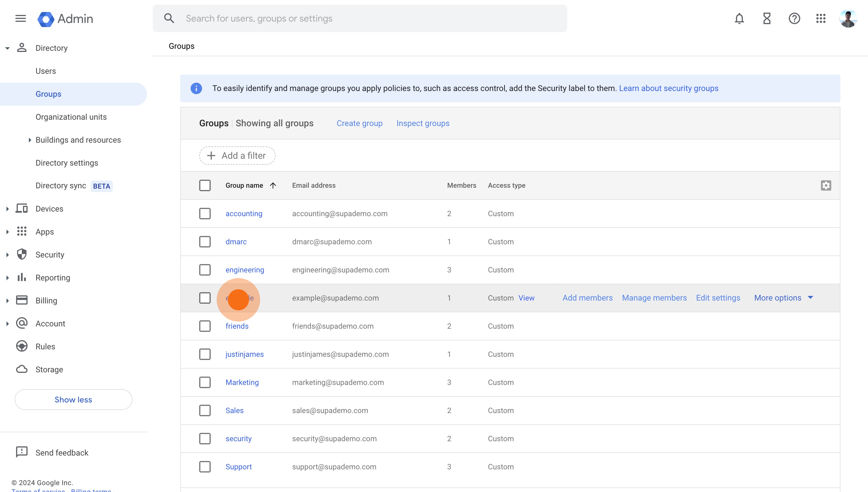Open table column settings gear icon
The image size is (868, 492).
click(826, 185)
